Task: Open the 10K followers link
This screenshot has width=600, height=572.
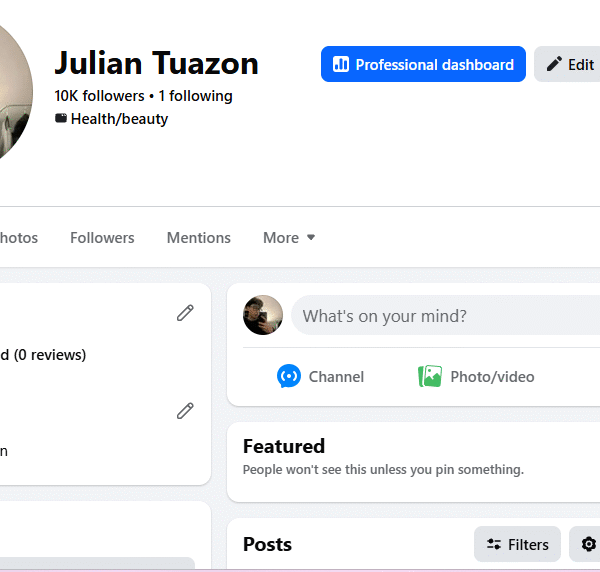Action: (99, 96)
